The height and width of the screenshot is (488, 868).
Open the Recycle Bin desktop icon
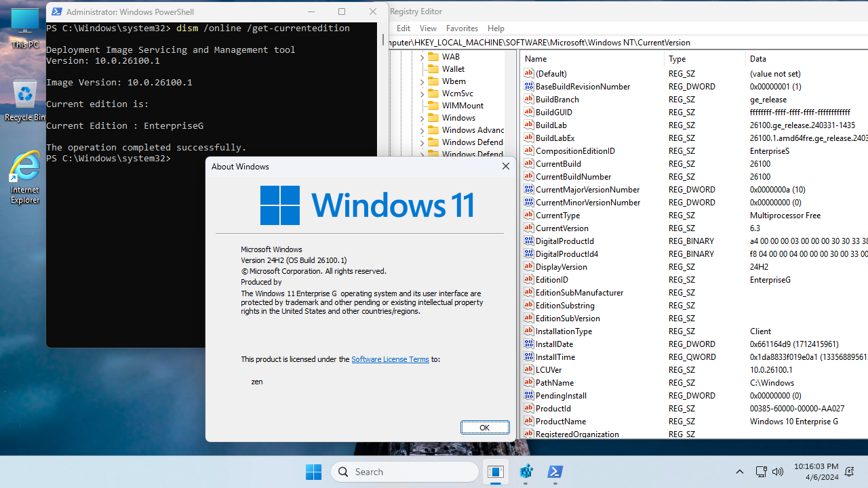(25, 100)
